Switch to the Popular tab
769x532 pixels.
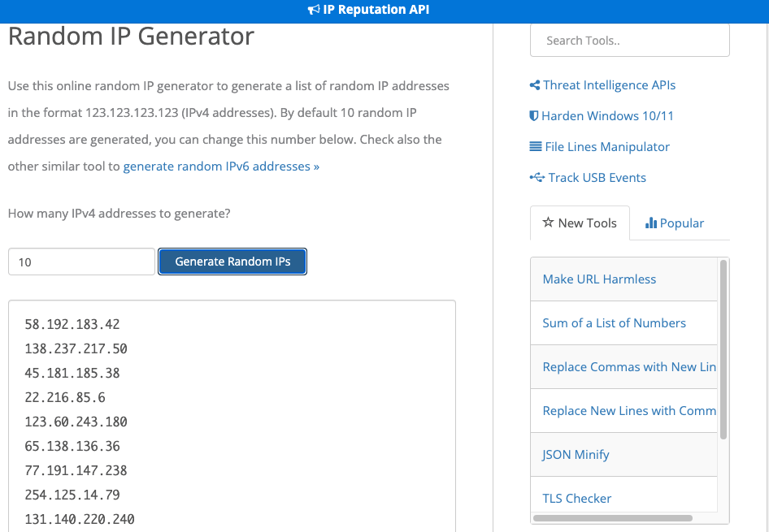point(675,223)
